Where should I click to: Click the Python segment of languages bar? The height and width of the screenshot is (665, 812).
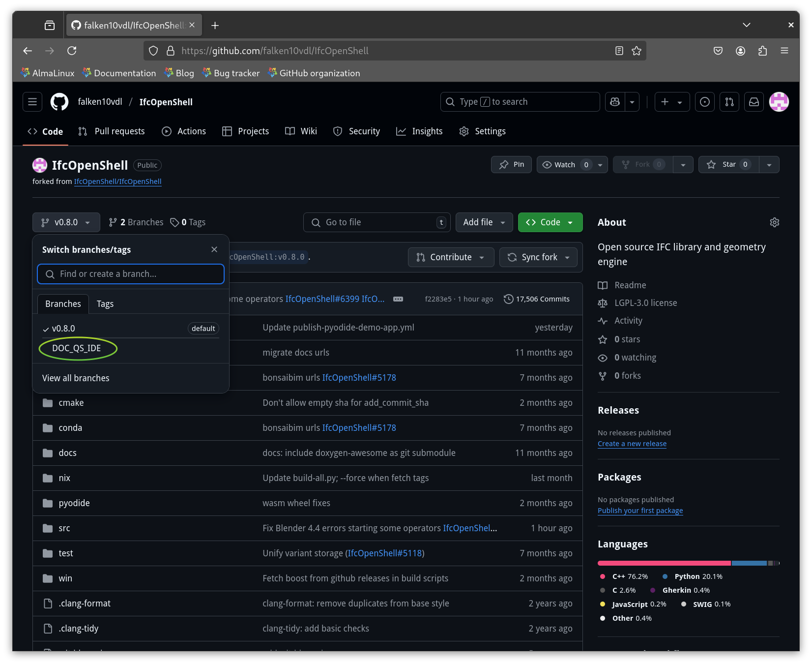click(749, 563)
